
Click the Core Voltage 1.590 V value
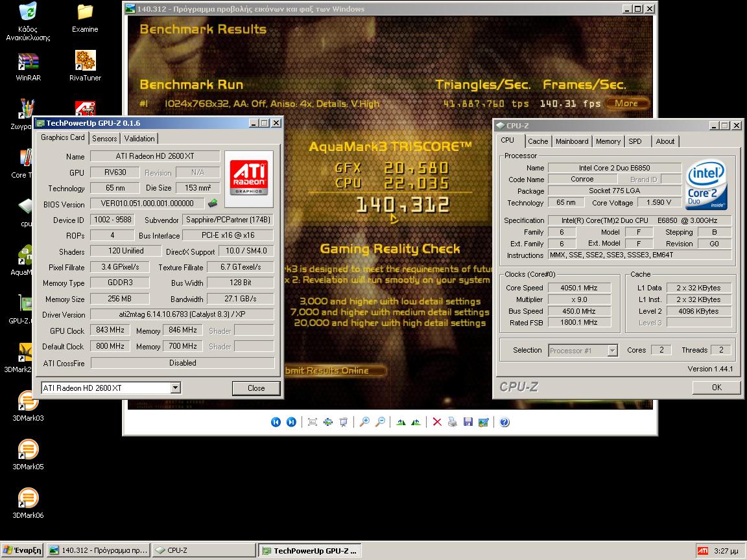658,202
